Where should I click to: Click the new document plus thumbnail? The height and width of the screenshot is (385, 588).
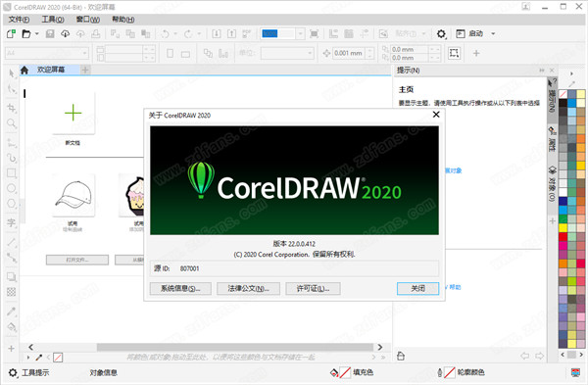[x=73, y=113]
